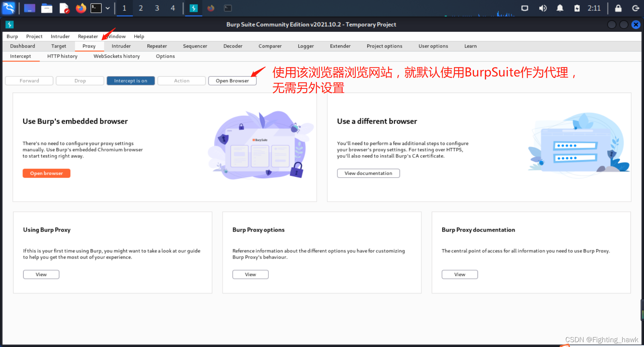Image resolution: width=644 pixels, height=347 pixels.
Task: Click the 2:11 clock
Action: point(594,8)
